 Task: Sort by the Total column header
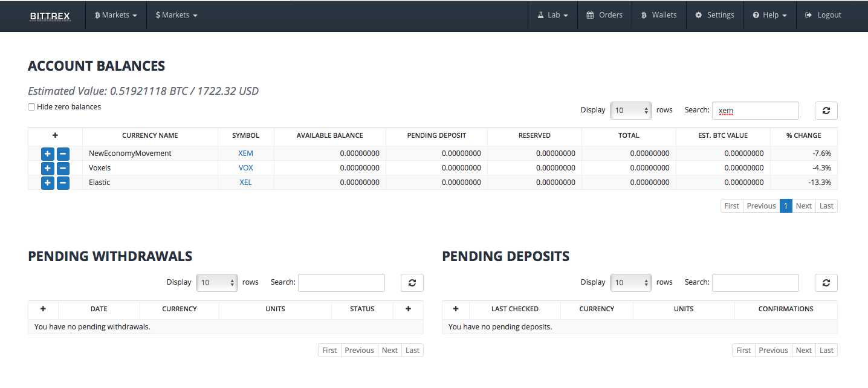(x=629, y=136)
